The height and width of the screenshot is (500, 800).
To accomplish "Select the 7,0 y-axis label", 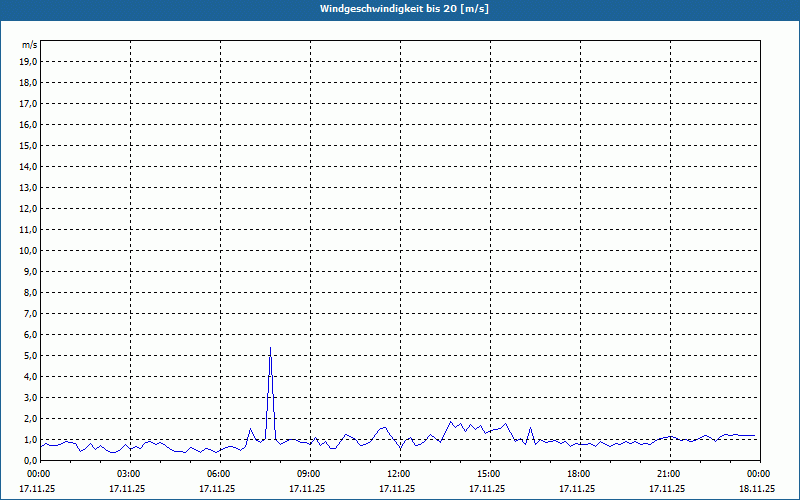I will pyautogui.click(x=29, y=313).
